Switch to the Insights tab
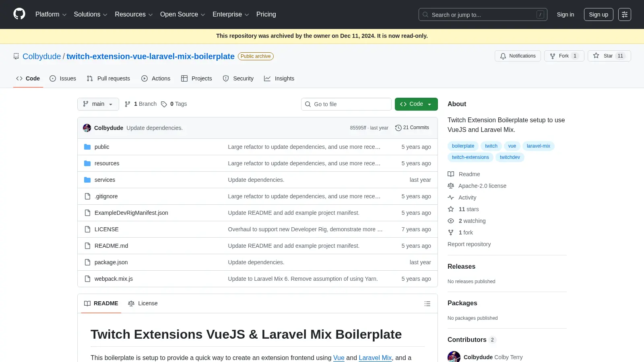644x362 pixels. pos(279,78)
